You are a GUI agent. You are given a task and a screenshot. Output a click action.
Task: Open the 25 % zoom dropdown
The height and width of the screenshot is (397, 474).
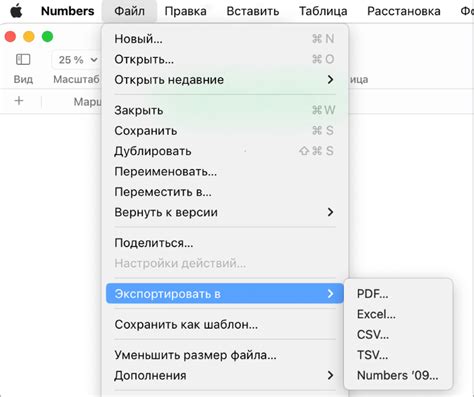[77, 60]
